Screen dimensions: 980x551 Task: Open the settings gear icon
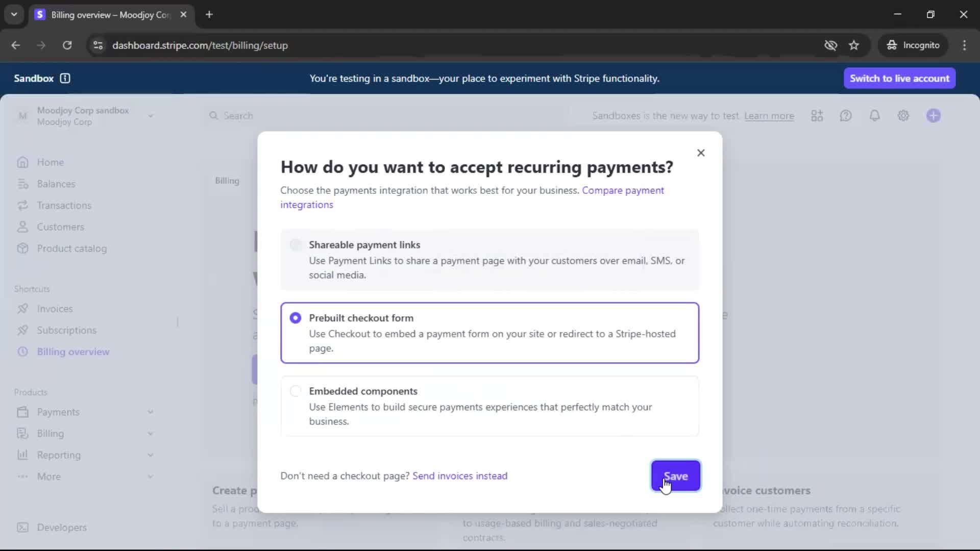[x=903, y=116]
